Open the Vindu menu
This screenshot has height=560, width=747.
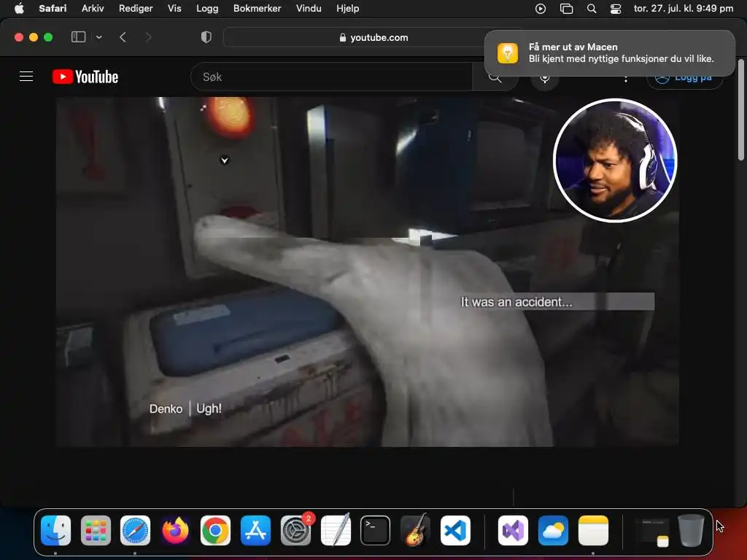(309, 9)
